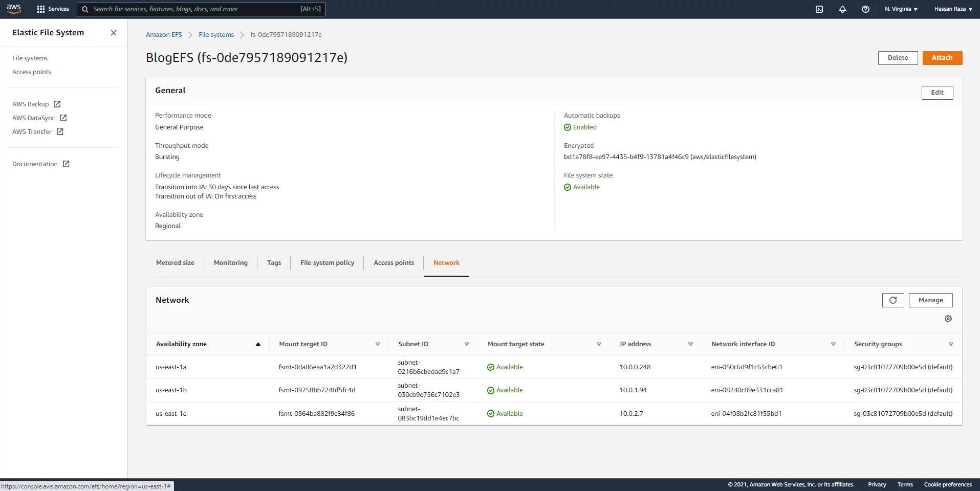Click network interface eni-04f08b2fc81f55bd1

[746, 414]
